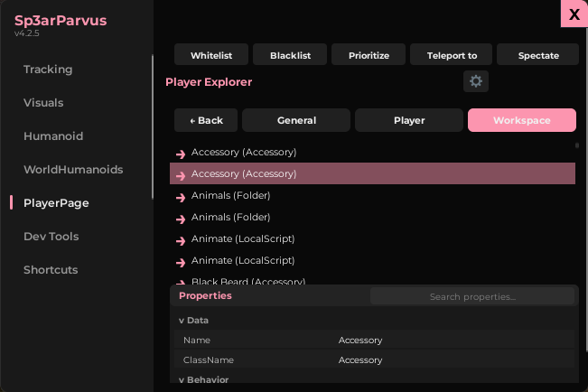Screen dimensions: 588x392
Task: Click the Spectate button
Action: click(537, 54)
